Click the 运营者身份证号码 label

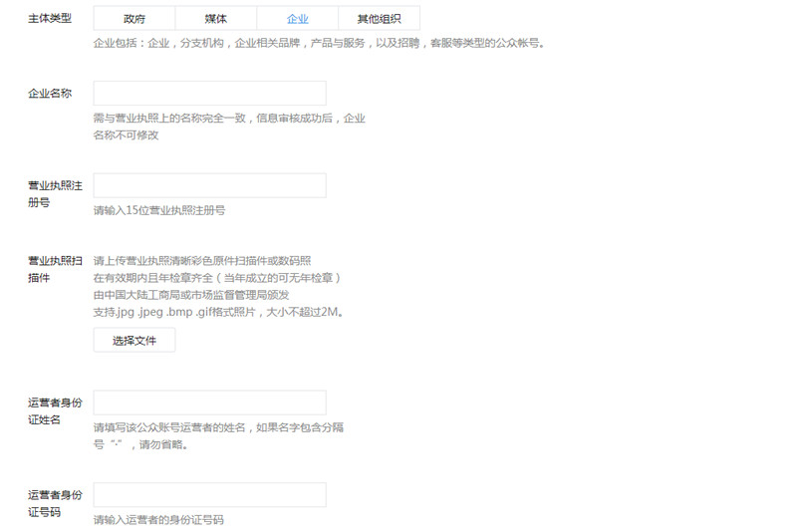(x=55, y=503)
